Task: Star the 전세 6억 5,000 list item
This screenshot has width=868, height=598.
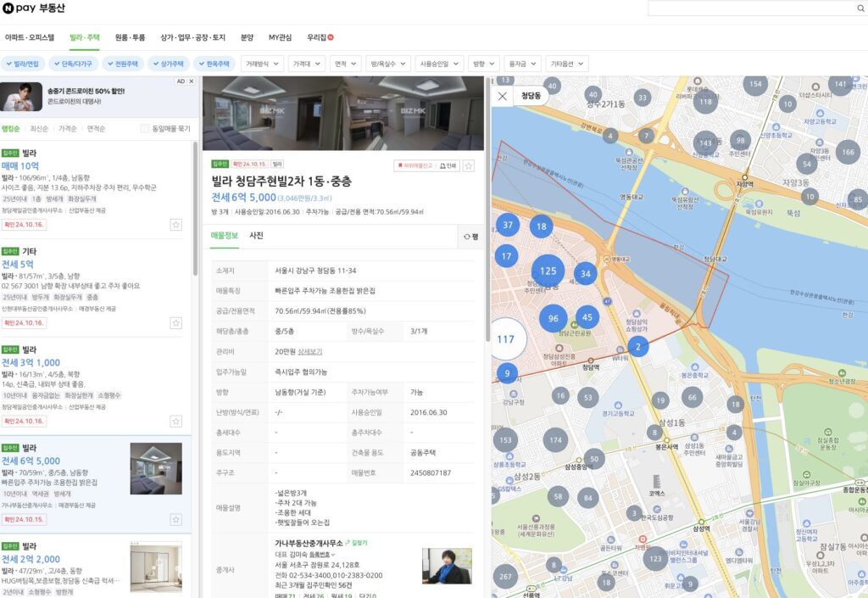Action: pos(175,519)
